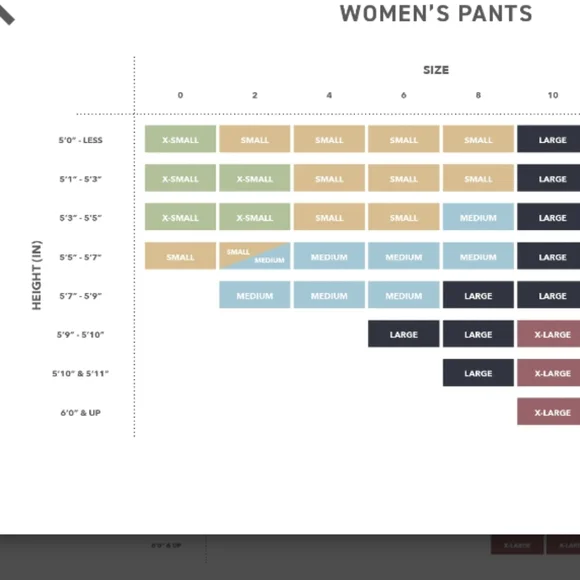Image resolution: width=580 pixels, height=580 pixels.
Task: Click the split SMALL/MEDIUM diagonal cell
Action: click(254, 256)
